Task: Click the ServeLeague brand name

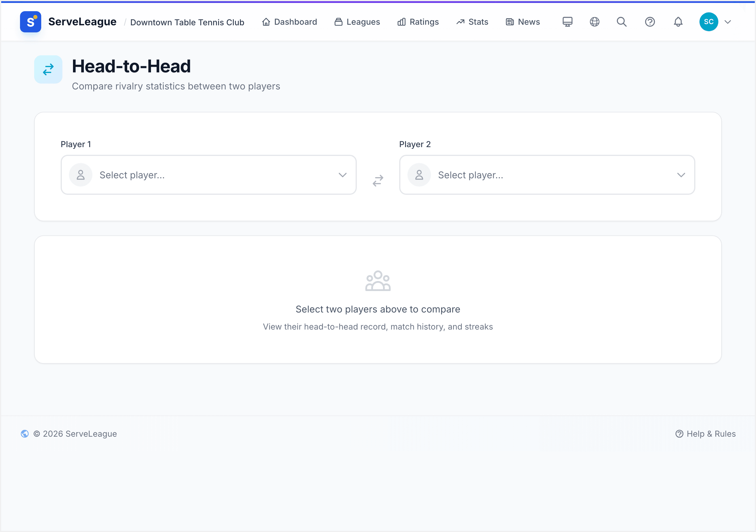Action: pos(82,22)
